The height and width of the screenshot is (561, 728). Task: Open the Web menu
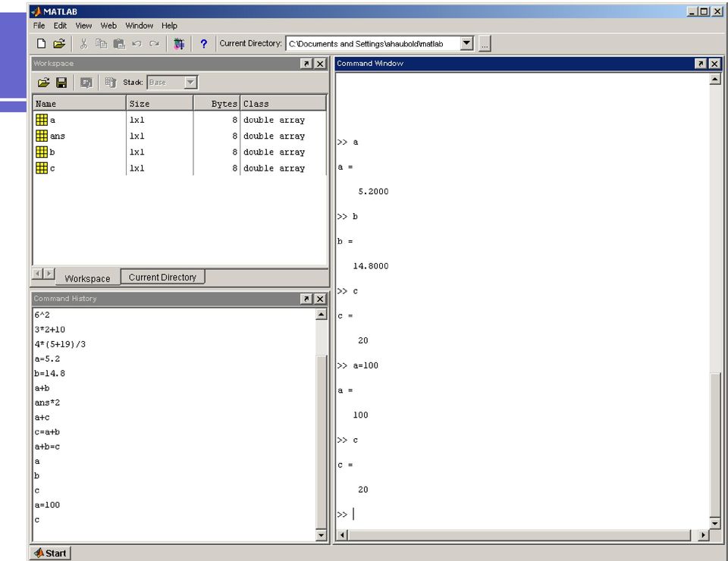click(x=108, y=26)
